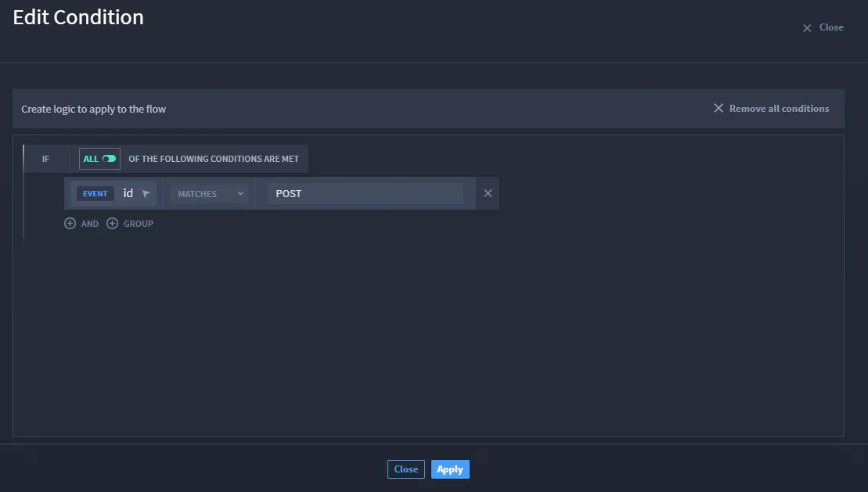Image resolution: width=868 pixels, height=492 pixels.
Task: Open the MATCHES operator dropdown
Action: click(x=211, y=194)
